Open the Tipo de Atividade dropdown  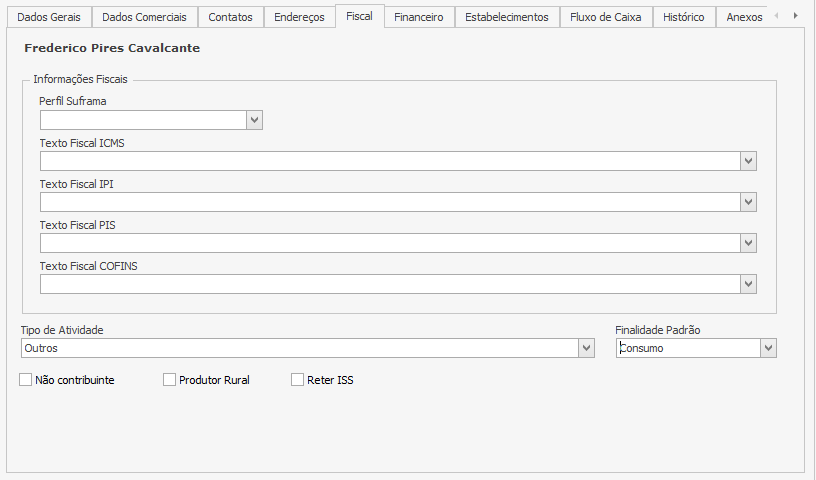pyautogui.click(x=587, y=348)
